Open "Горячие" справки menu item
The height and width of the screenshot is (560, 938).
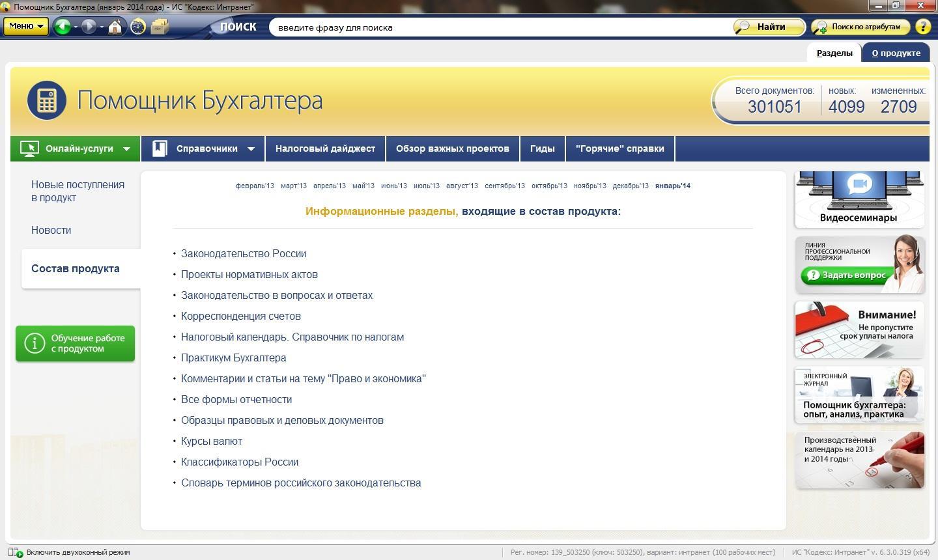(620, 148)
